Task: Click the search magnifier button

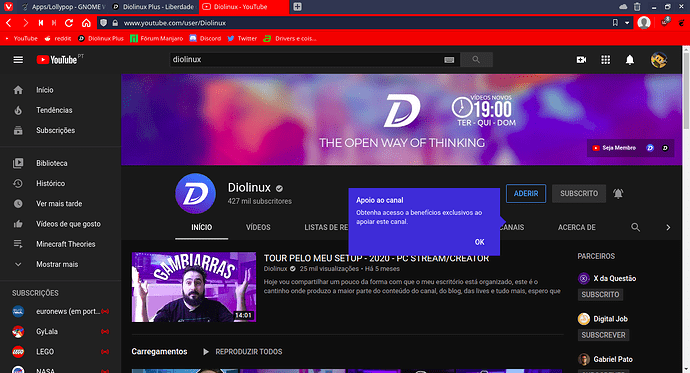Action: (476, 59)
